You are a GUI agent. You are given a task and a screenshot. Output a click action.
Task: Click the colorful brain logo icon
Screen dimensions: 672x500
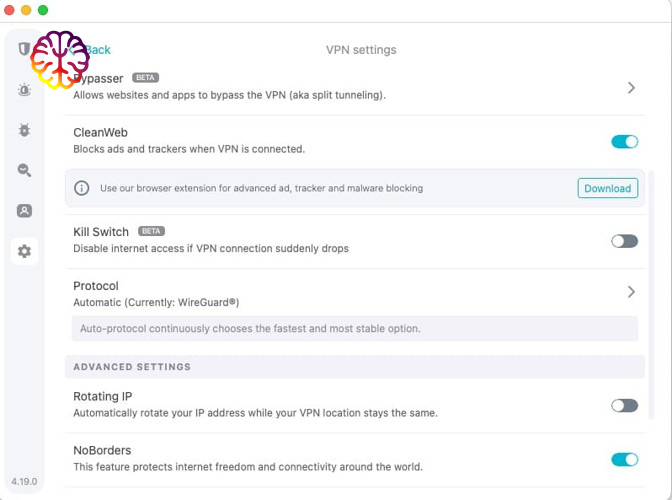pos(60,59)
